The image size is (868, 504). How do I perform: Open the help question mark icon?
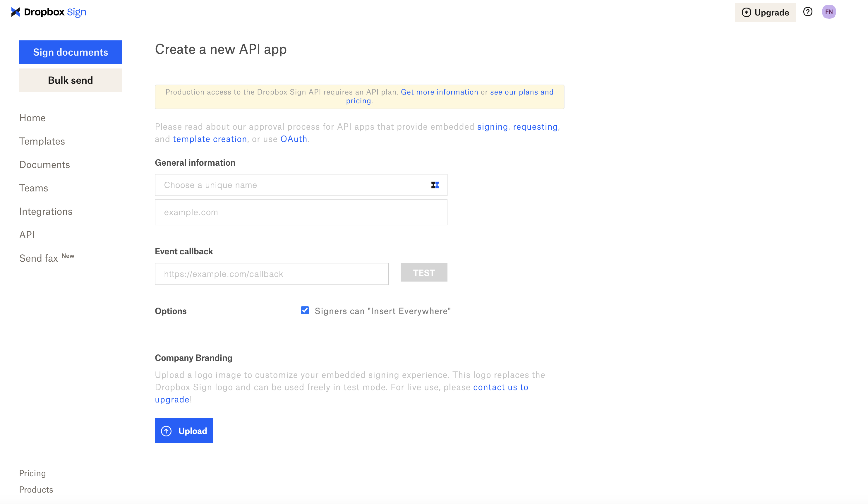coord(808,12)
